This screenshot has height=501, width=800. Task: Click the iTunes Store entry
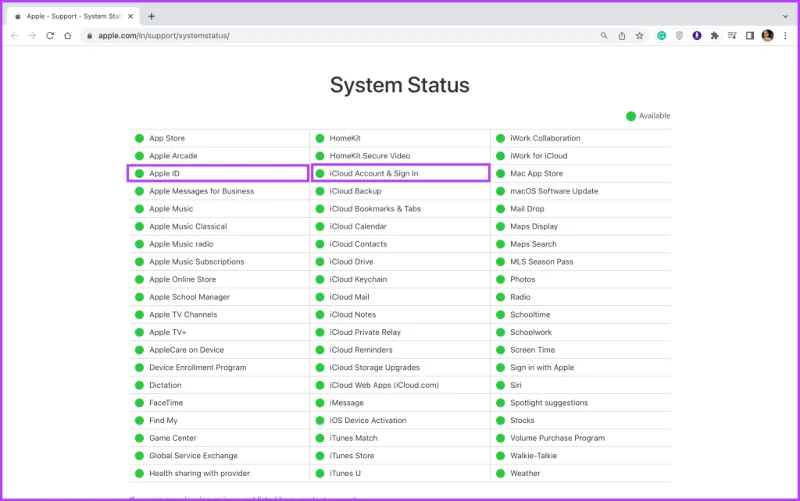(x=352, y=456)
